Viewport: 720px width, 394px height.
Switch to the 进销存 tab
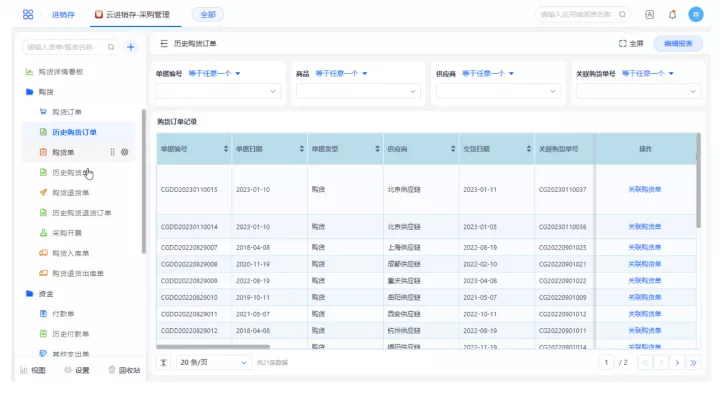click(x=63, y=15)
